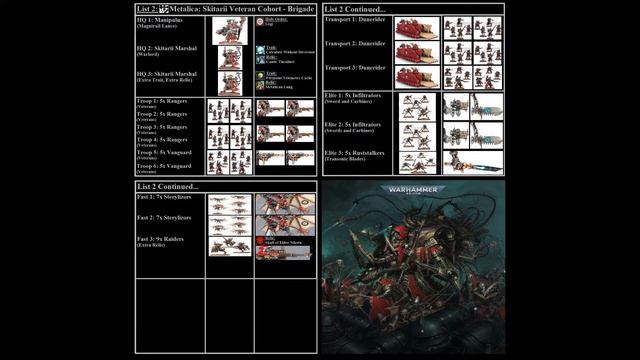Open the Fast 3 Raiders miniatures image
Image resolution: width=640 pixels, height=360 pixels.
pyautogui.click(x=230, y=247)
